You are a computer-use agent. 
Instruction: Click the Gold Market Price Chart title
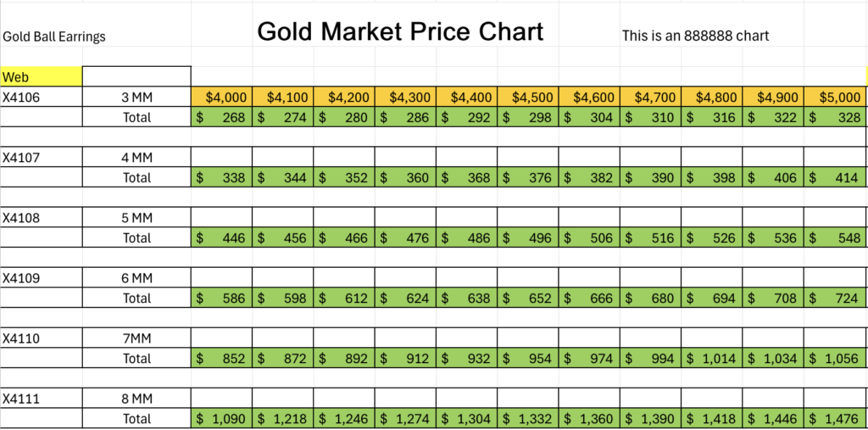[x=400, y=32]
